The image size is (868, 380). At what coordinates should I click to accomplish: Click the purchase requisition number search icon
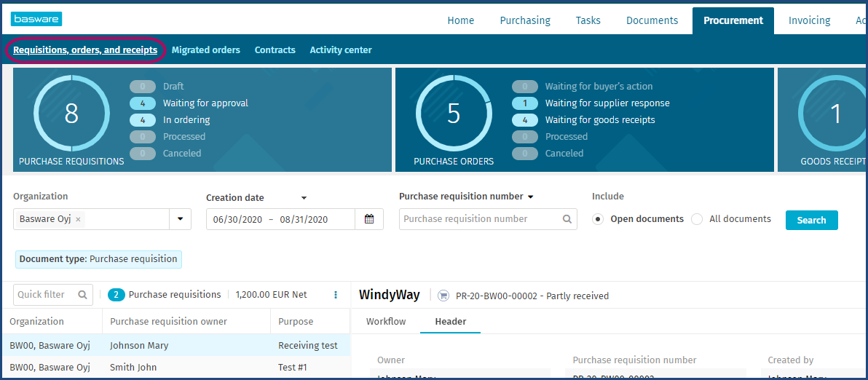coord(567,219)
